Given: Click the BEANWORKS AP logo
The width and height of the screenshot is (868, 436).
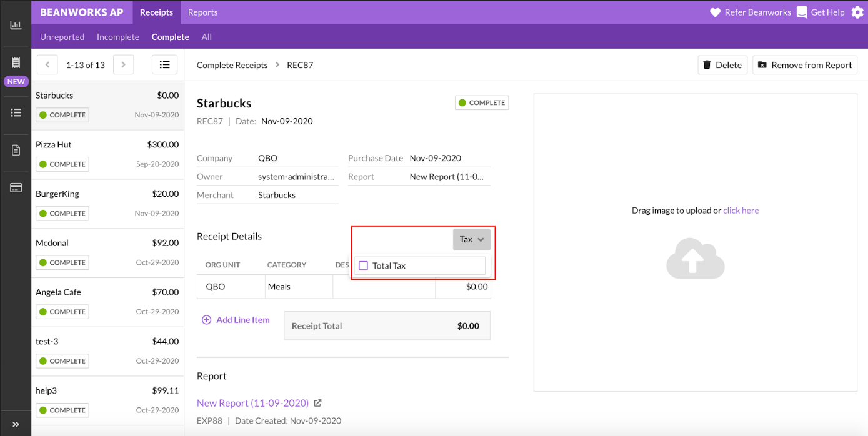Looking at the screenshot, I should click(82, 12).
